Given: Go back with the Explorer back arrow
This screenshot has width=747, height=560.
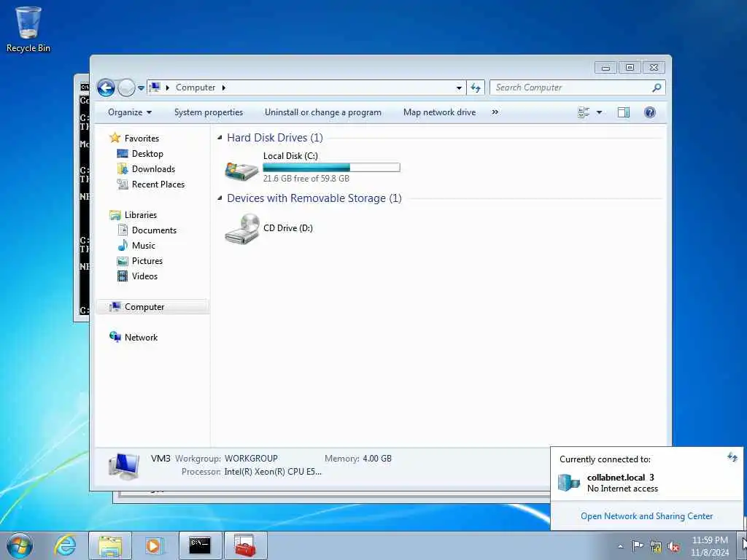Looking at the screenshot, I should point(106,87).
